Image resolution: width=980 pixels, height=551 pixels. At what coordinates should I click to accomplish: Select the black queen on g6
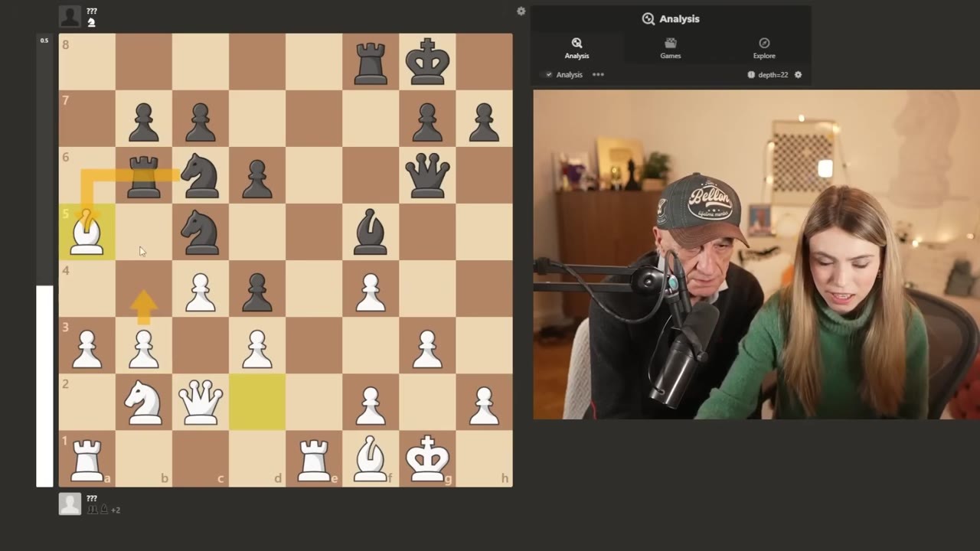pos(427,175)
